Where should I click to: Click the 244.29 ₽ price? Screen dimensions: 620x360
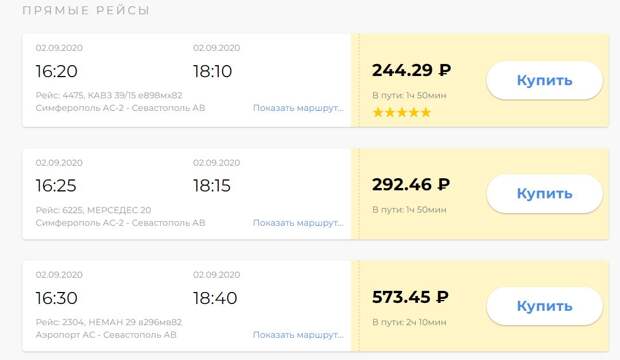[x=411, y=70]
